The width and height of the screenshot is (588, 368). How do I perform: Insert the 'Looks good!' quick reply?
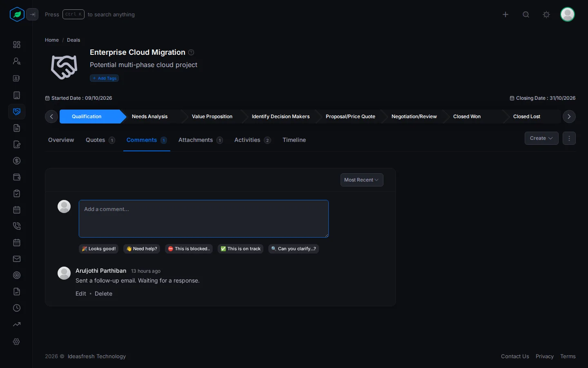tap(99, 249)
